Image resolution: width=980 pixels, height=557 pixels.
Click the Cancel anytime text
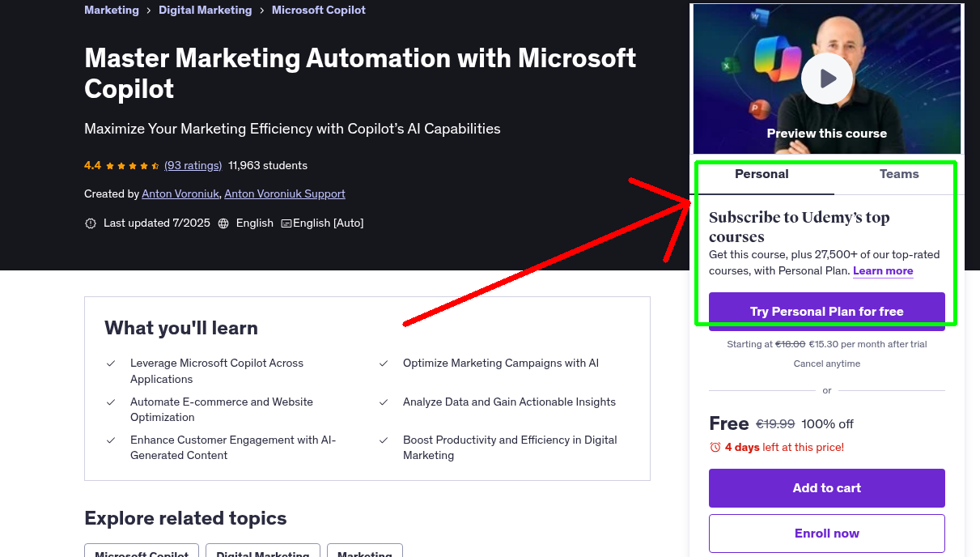click(x=827, y=364)
